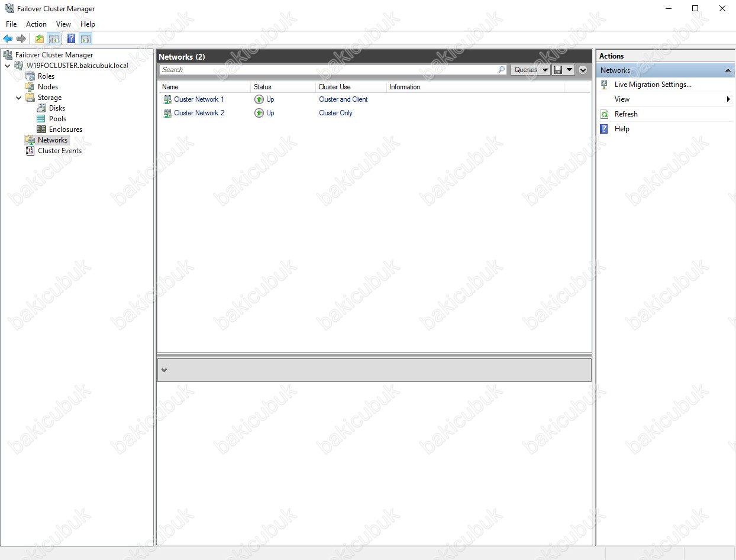Open the Action menu

pyautogui.click(x=36, y=24)
